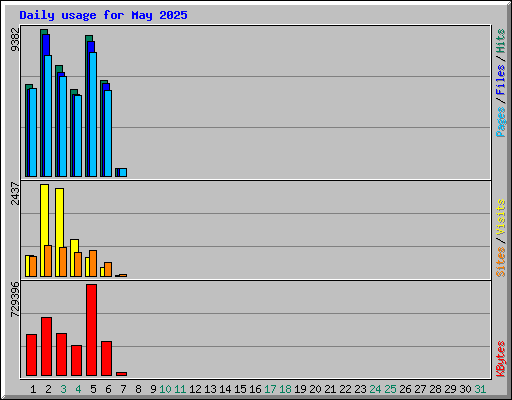Click the 9382 axis maximum value

click(15, 39)
